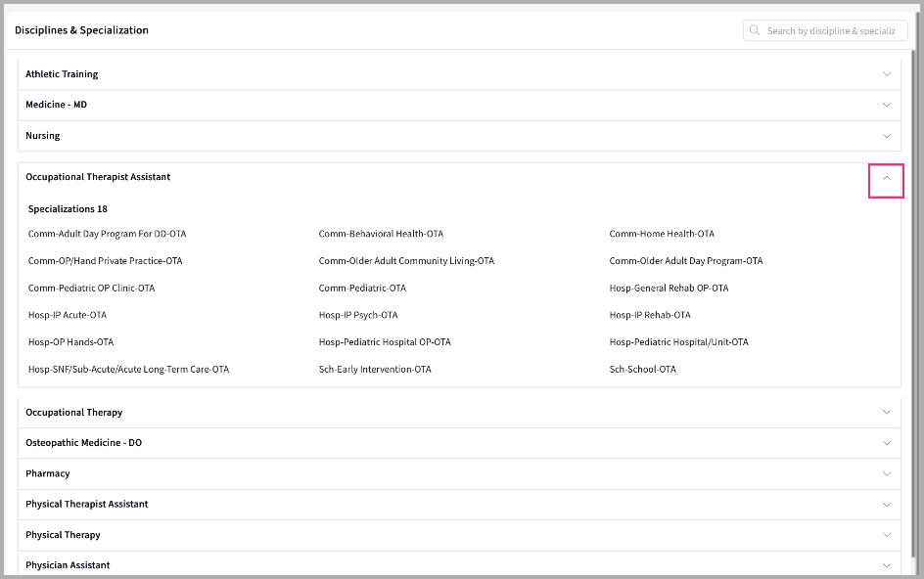Expand Osteopathic Medicine - DO chevron
This screenshot has width=924, height=579.
887,443
